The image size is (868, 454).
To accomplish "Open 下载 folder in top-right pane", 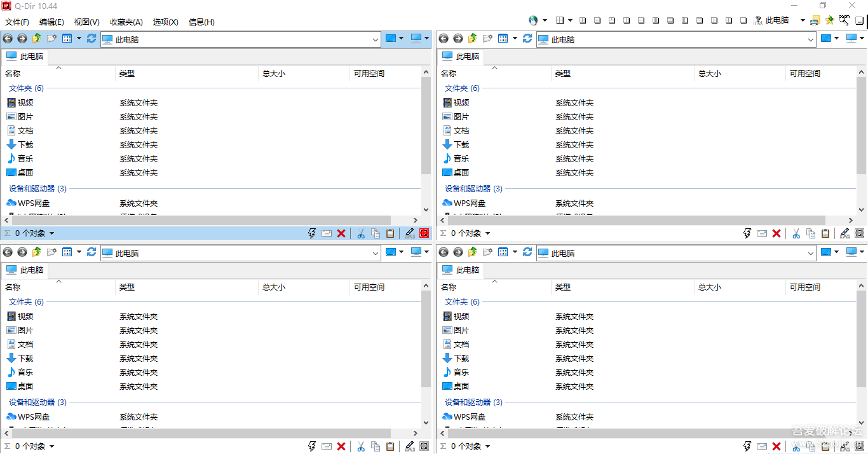I will pos(461,145).
